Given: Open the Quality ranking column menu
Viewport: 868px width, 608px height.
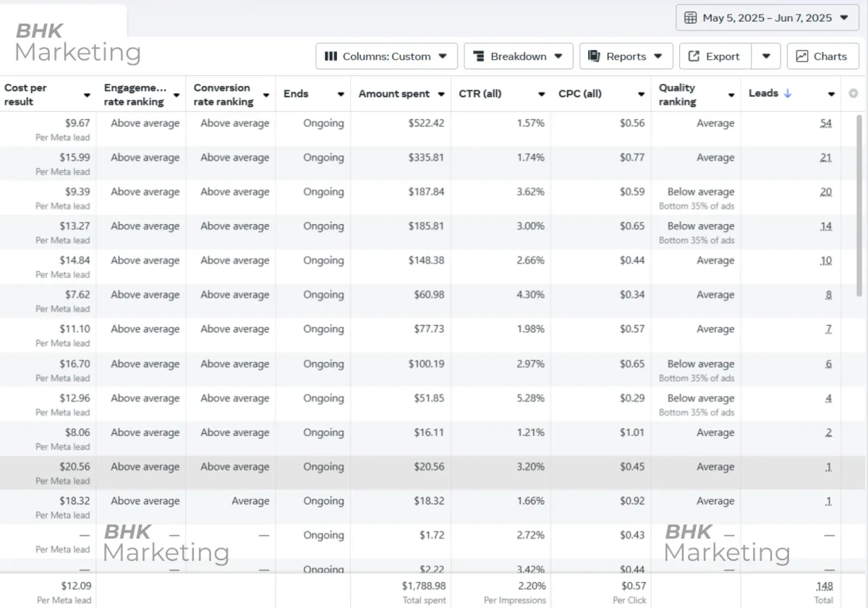Looking at the screenshot, I should click(x=731, y=95).
